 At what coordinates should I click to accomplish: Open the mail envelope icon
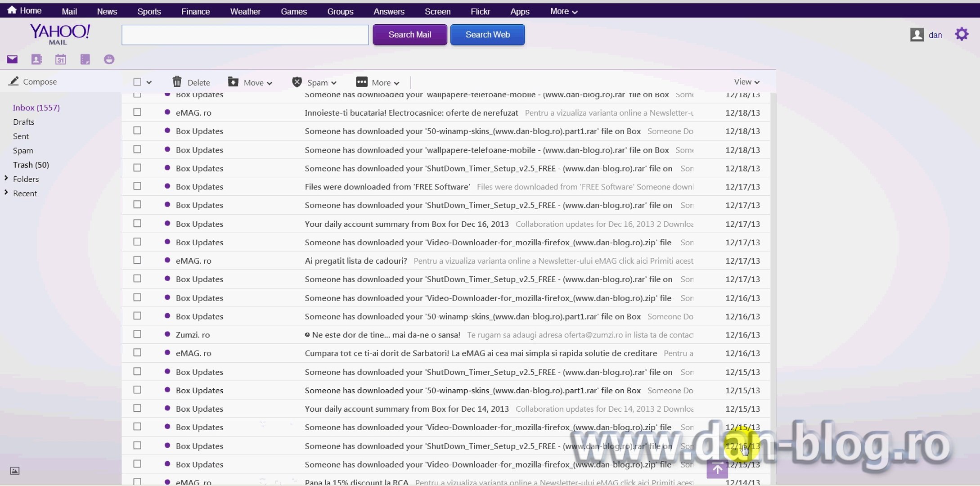click(12, 59)
